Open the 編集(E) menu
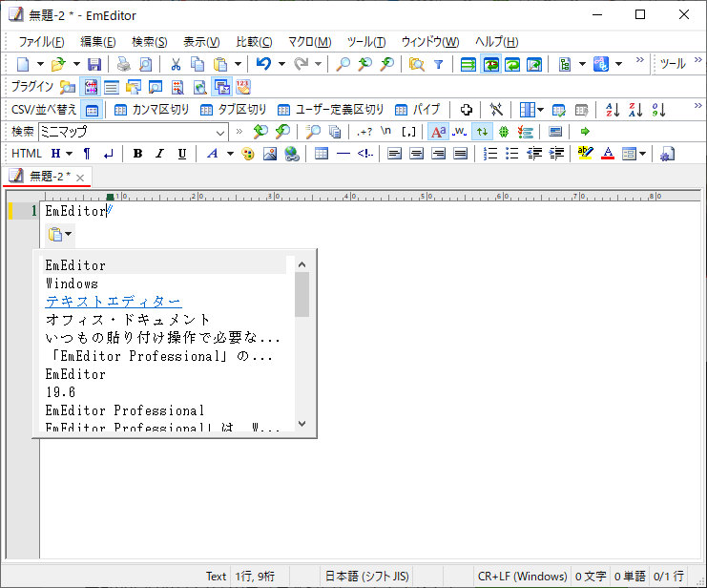Screen dimensions: 707x588 click(x=98, y=42)
